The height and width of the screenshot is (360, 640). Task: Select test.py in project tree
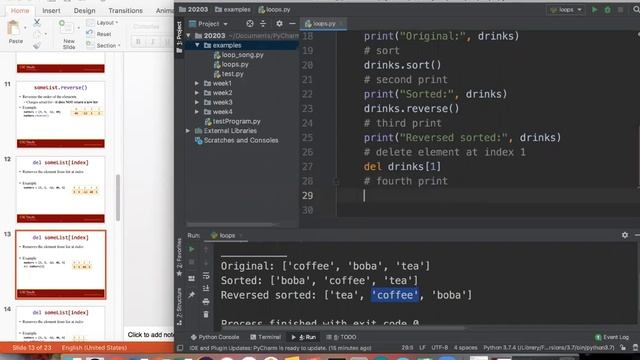click(x=229, y=74)
